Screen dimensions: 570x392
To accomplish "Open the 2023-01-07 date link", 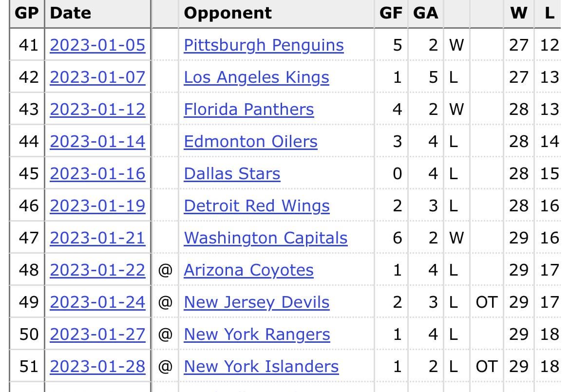I will [x=97, y=77].
